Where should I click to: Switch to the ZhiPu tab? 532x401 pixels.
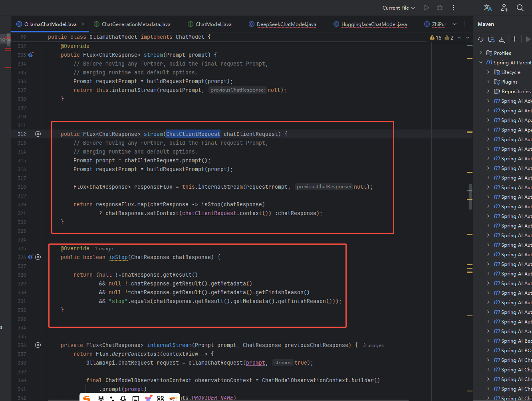pyautogui.click(x=435, y=24)
